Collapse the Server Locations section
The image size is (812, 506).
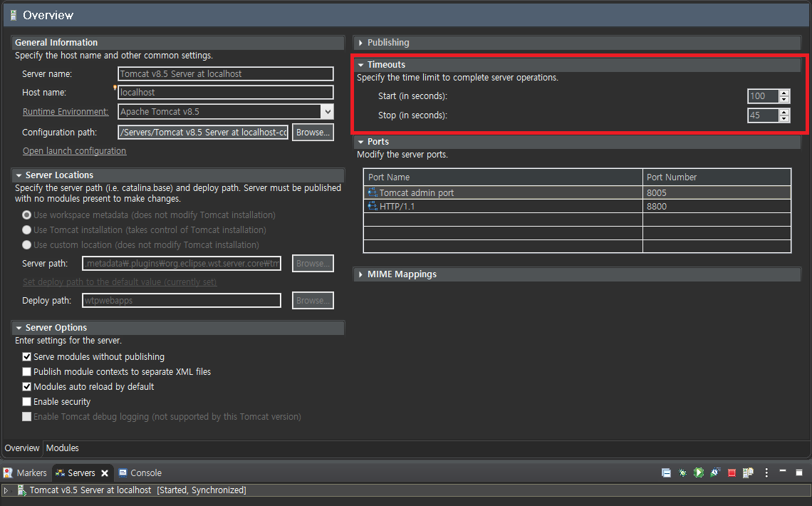coord(19,175)
